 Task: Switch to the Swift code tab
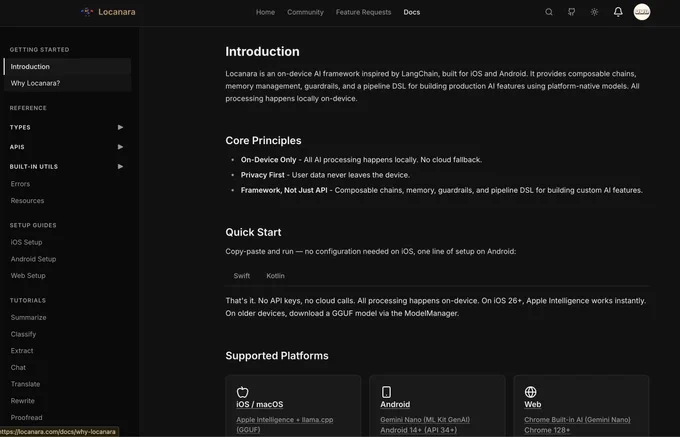pos(242,276)
